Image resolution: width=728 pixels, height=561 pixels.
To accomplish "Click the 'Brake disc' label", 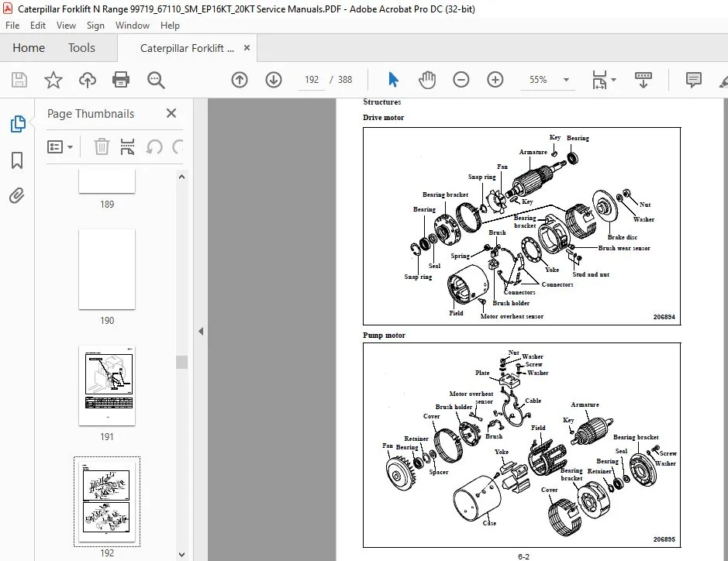I will [x=622, y=237].
